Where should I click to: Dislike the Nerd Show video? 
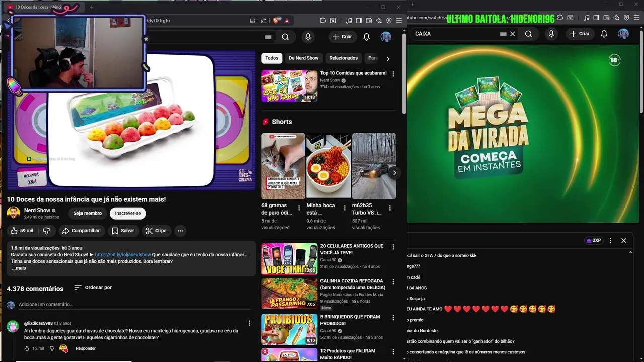coord(46,231)
